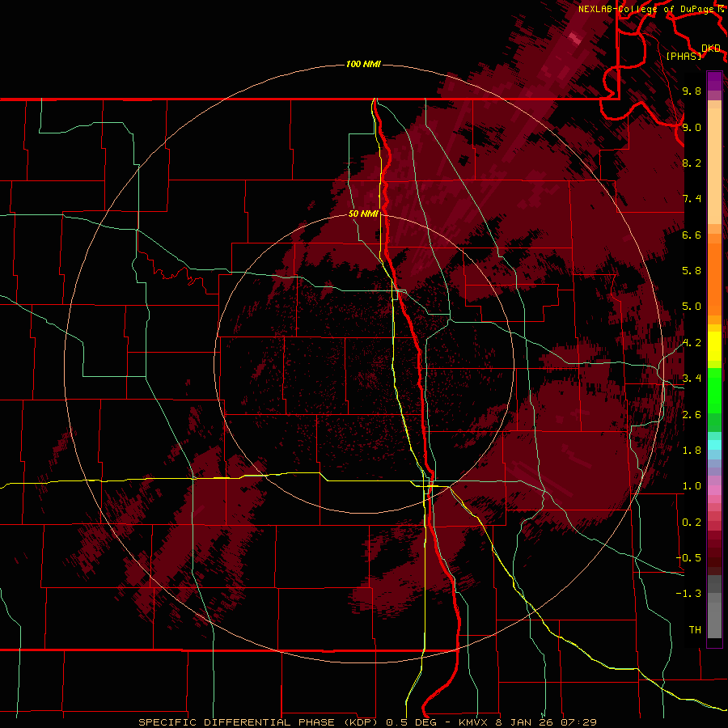Screen dimensions: 728x728
Task: Click the 8 JAN 26 date text
Action: coord(526,722)
